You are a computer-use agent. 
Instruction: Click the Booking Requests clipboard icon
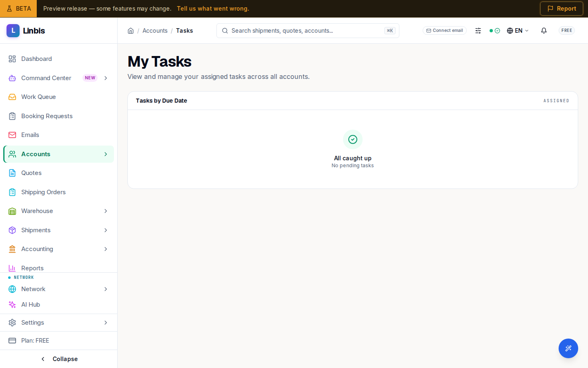click(12, 116)
